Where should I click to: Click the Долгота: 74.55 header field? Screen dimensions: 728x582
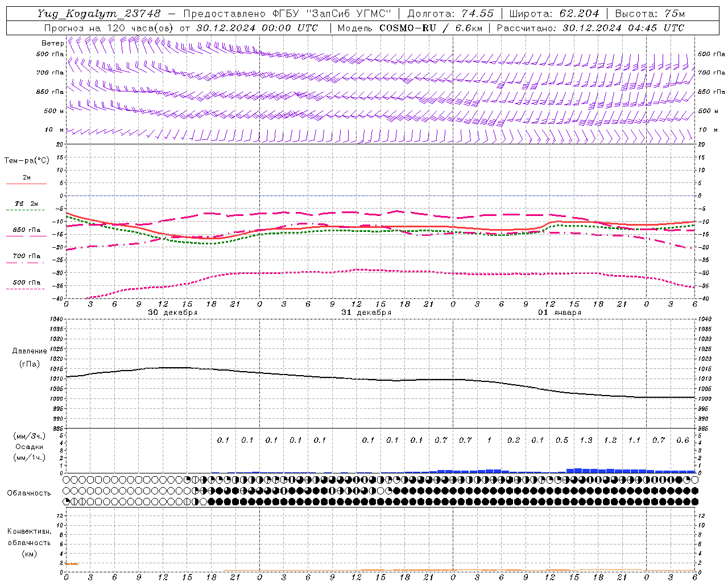click(450, 13)
